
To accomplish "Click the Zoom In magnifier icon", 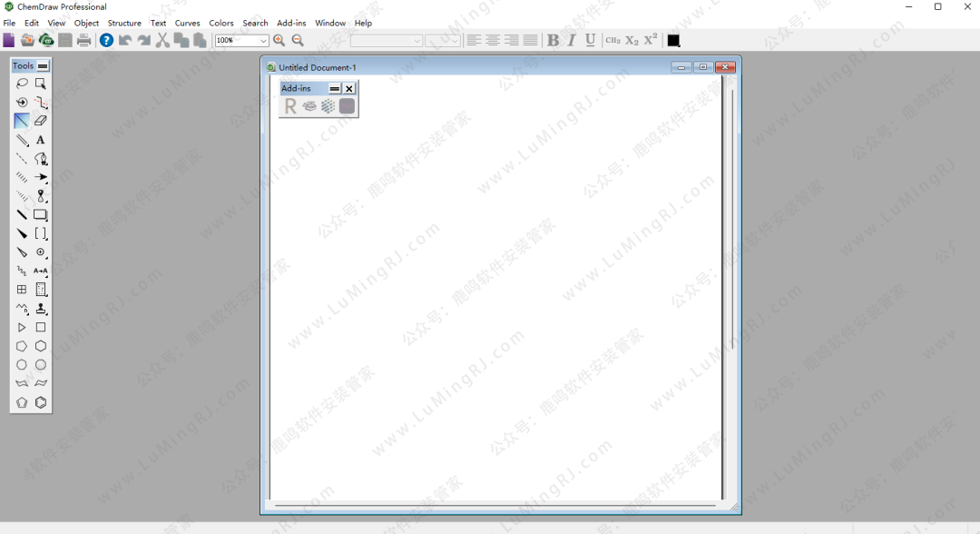I will coord(279,40).
